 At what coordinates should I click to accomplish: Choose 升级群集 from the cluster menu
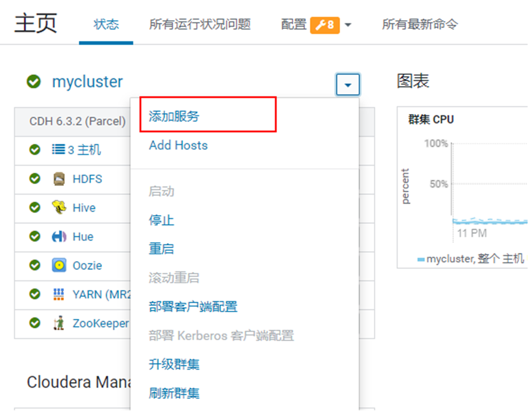click(174, 365)
